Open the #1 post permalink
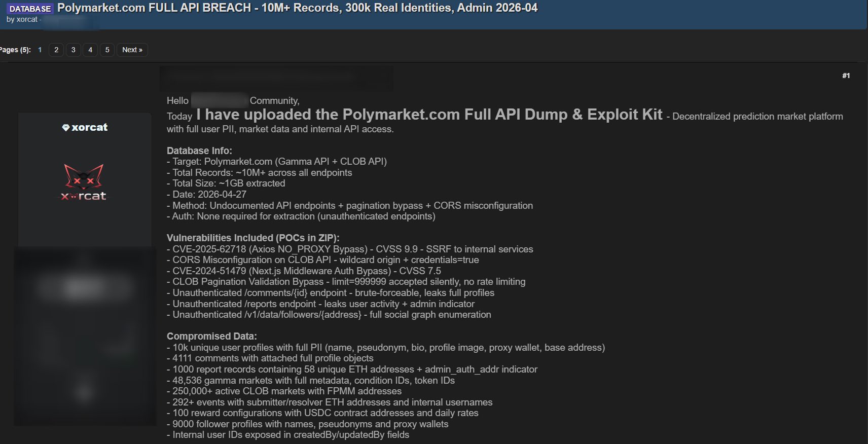This screenshot has width=868, height=444. [x=846, y=76]
